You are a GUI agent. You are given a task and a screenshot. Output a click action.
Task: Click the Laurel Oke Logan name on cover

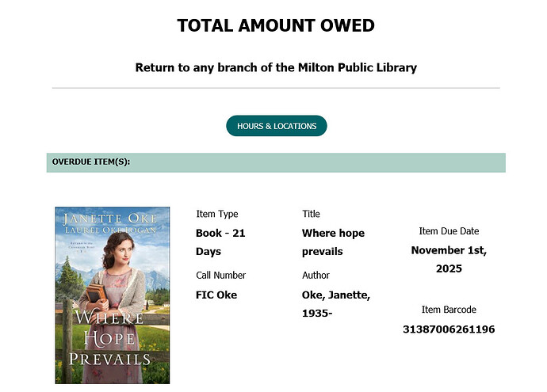coord(112,230)
